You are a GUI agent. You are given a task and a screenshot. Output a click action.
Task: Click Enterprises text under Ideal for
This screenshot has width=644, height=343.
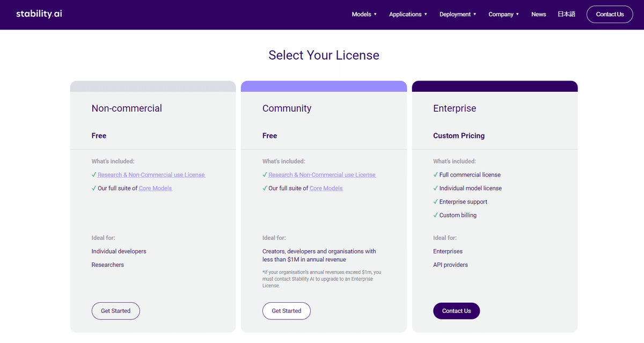click(448, 251)
